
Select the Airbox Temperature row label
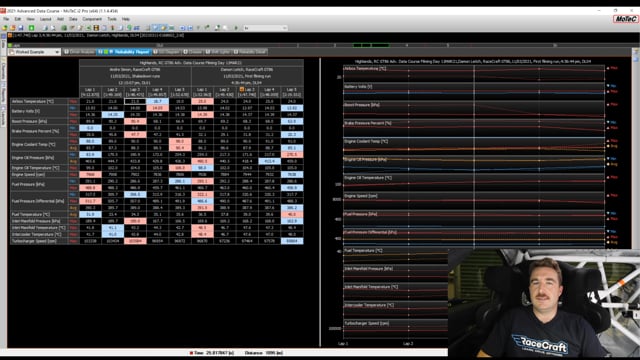point(39,101)
